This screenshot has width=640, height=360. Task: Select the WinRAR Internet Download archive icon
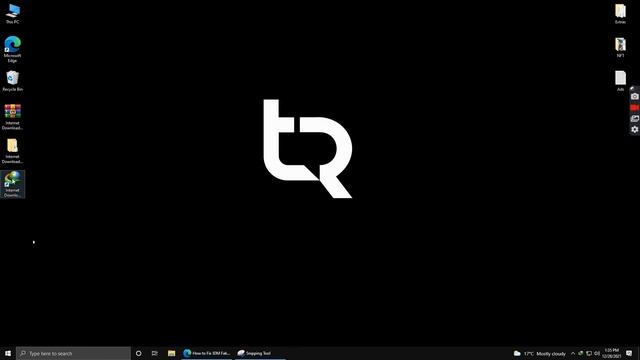pos(13,117)
